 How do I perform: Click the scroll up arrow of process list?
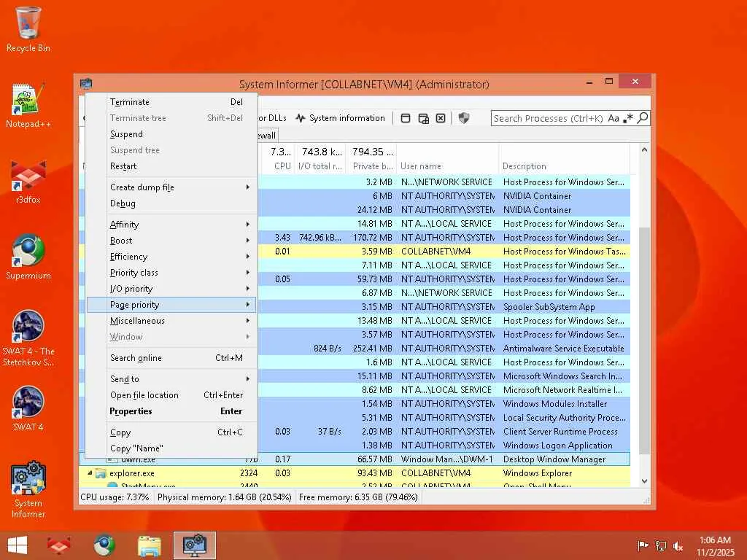coord(644,149)
